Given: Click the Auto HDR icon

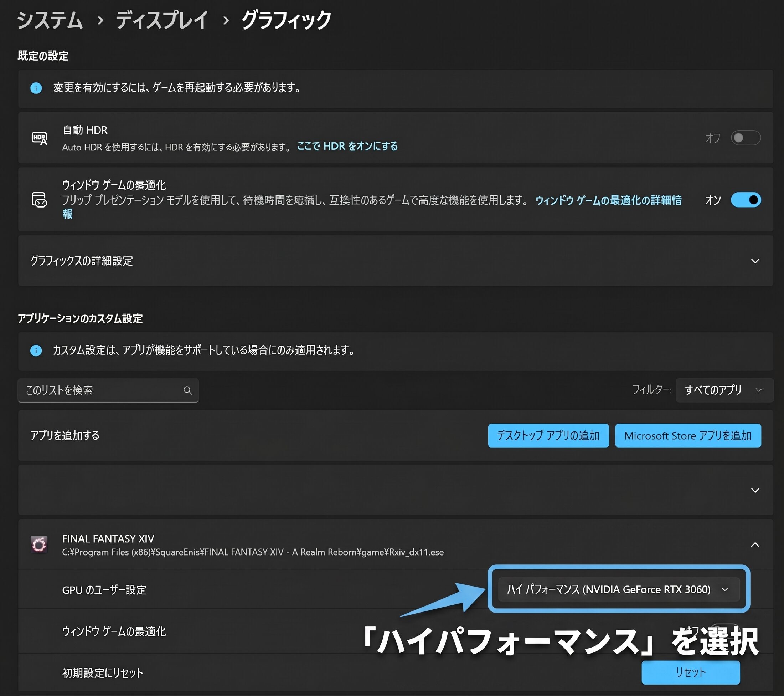Looking at the screenshot, I should pyautogui.click(x=39, y=138).
